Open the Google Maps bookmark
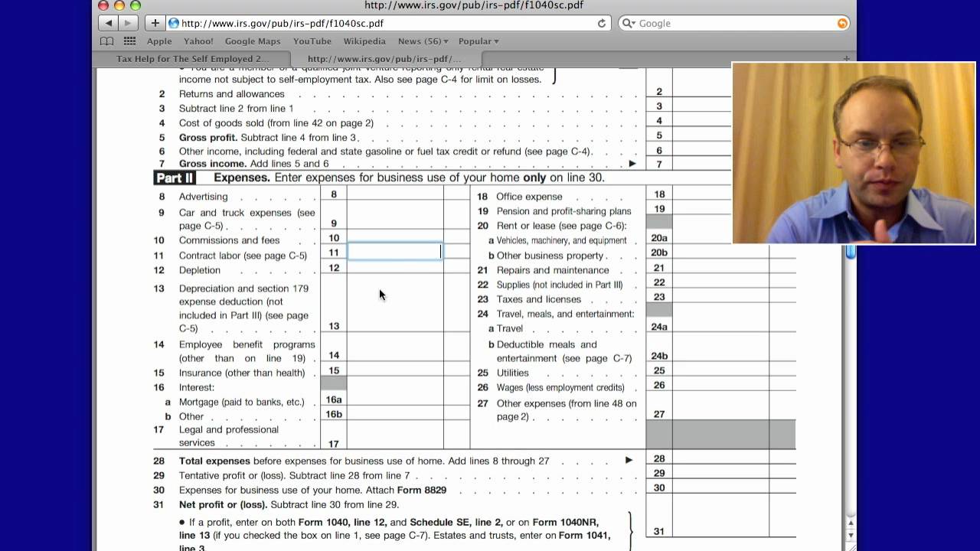 (253, 41)
